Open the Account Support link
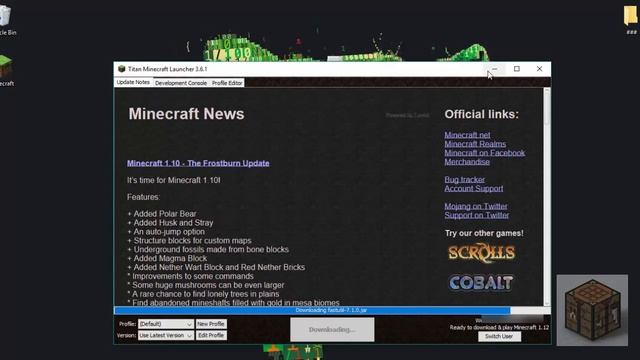 [473, 189]
